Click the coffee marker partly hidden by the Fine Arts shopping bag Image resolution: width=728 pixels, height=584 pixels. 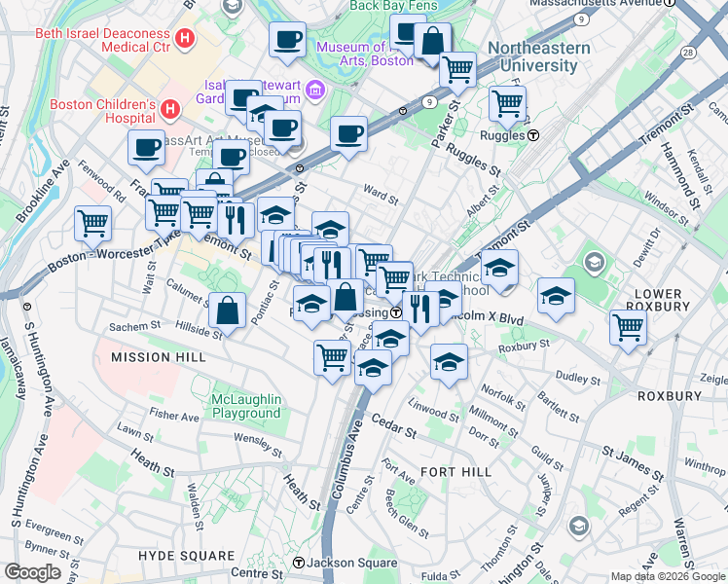pyautogui.click(x=405, y=31)
